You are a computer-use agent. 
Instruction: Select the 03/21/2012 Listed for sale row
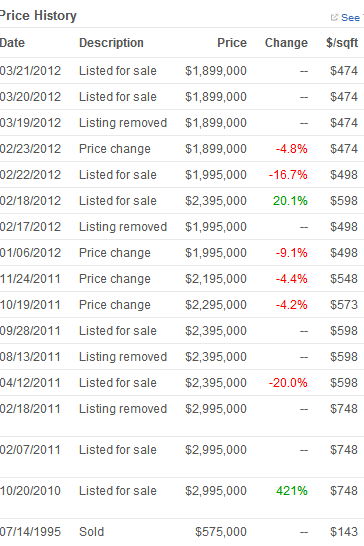coord(182,71)
